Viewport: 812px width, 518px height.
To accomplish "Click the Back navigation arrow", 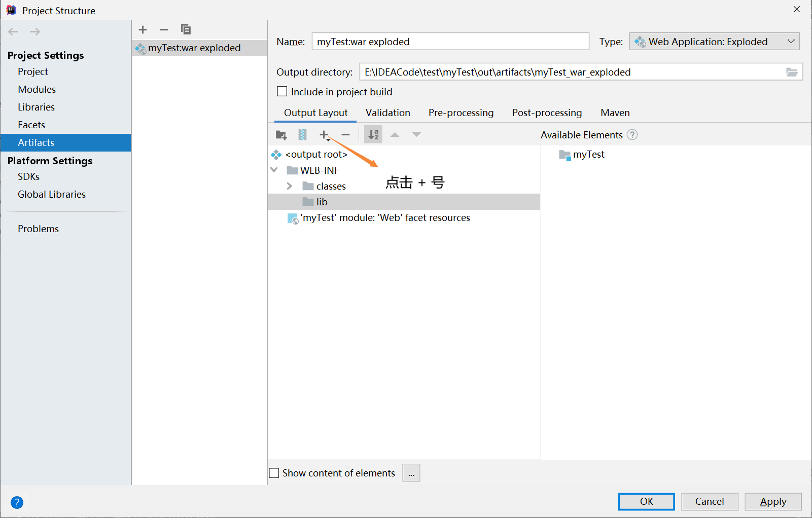I will click(13, 31).
